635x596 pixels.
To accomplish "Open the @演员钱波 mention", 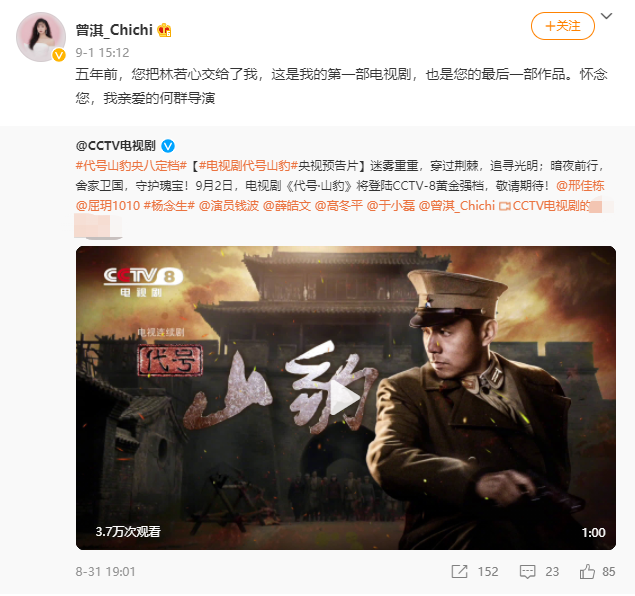I will [229, 206].
